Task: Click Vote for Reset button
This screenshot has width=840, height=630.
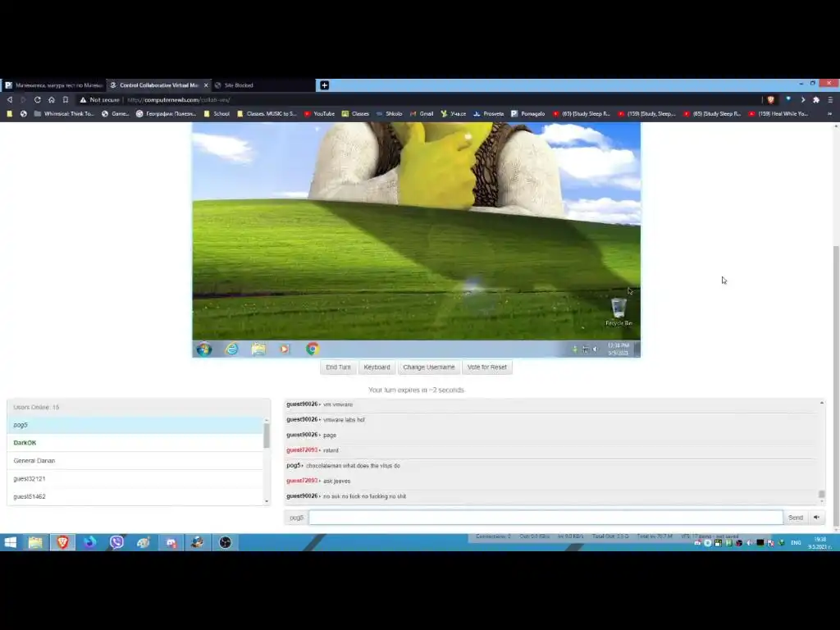Action: (486, 367)
